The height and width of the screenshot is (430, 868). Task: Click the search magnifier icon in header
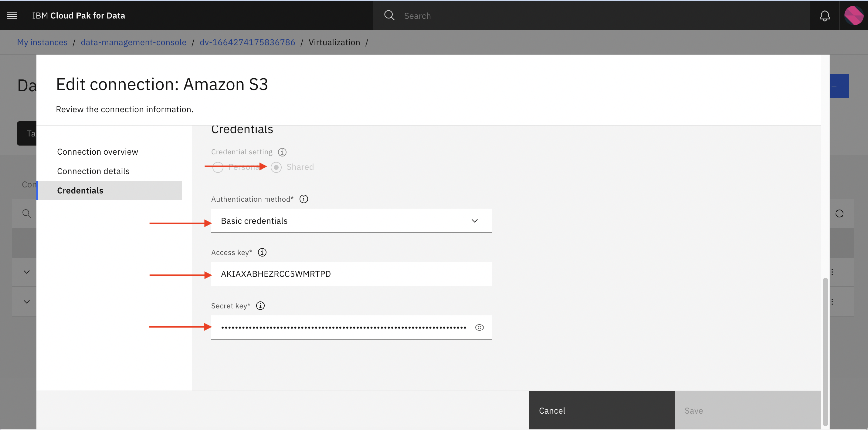coord(389,15)
